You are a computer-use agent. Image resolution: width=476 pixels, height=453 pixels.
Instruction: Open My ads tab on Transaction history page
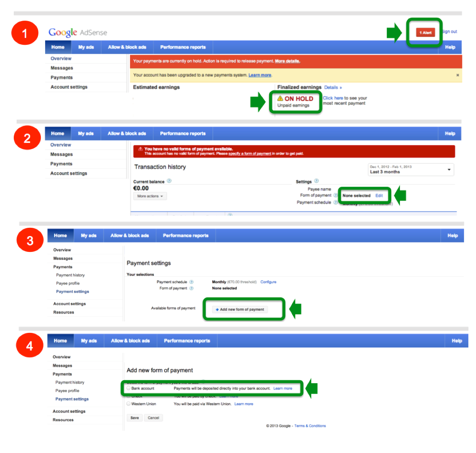[86, 133]
